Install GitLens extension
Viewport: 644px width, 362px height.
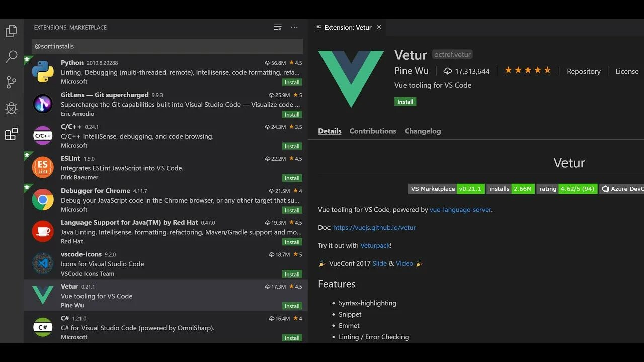[292, 114]
